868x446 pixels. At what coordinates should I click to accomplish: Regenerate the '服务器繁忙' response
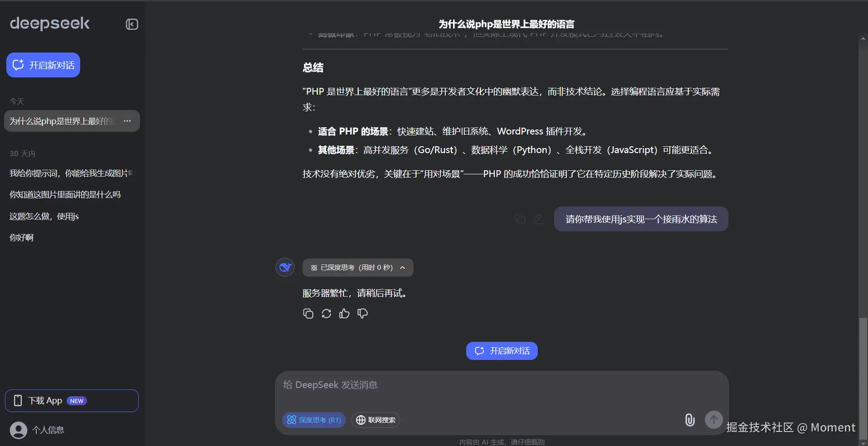326,313
